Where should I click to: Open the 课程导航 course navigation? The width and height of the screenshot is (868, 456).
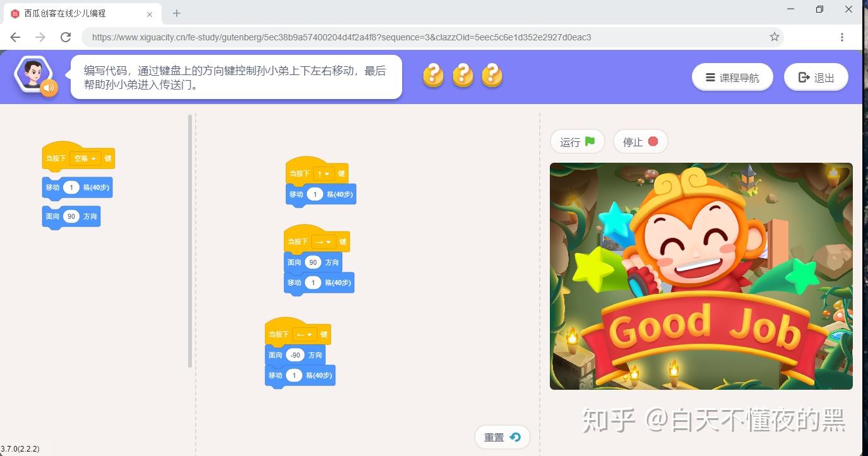(732, 78)
